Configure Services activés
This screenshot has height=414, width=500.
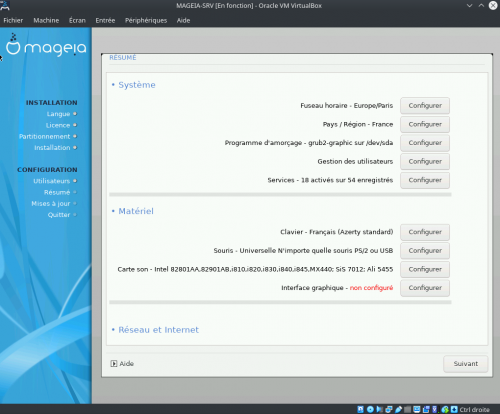pyautogui.click(x=425, y=180)
